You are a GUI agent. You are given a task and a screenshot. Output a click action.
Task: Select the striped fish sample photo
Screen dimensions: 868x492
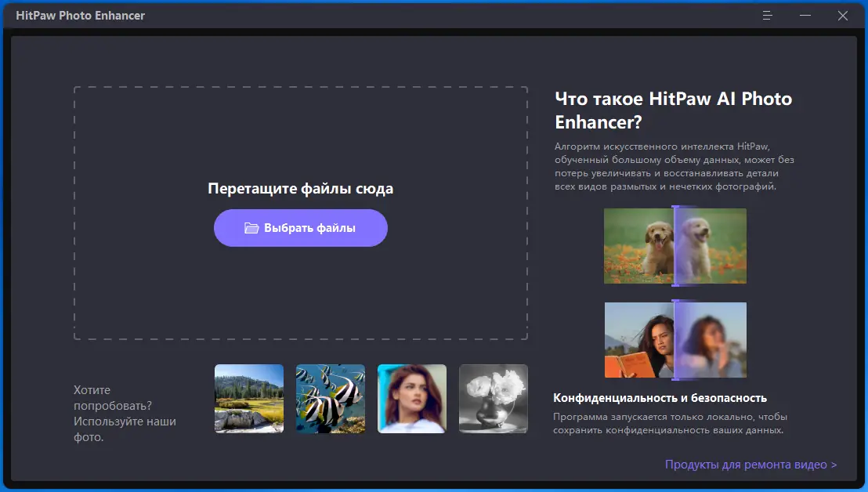click(330, 399)
